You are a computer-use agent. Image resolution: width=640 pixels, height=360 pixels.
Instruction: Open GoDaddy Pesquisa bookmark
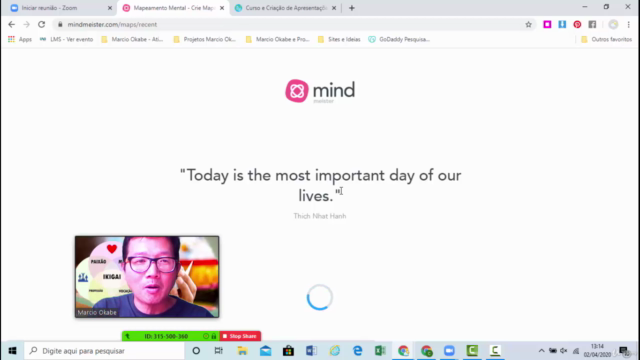click(399, 39)
